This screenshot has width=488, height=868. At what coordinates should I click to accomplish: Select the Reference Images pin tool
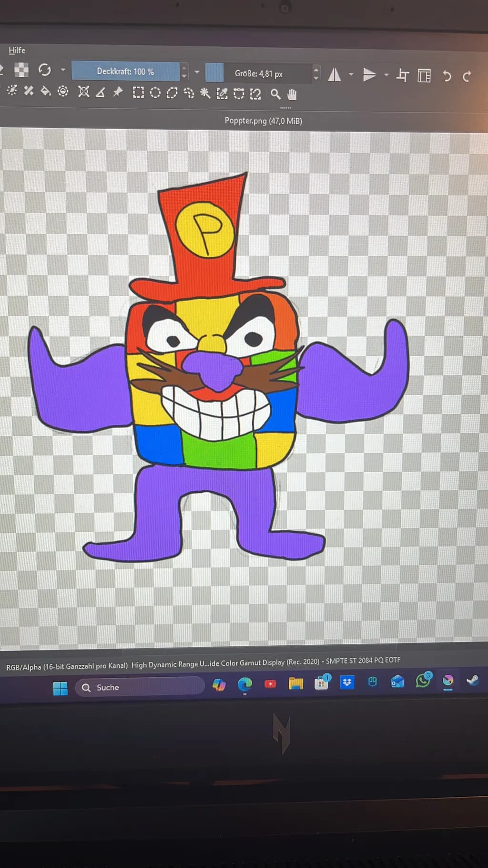(x=118, y=92)
